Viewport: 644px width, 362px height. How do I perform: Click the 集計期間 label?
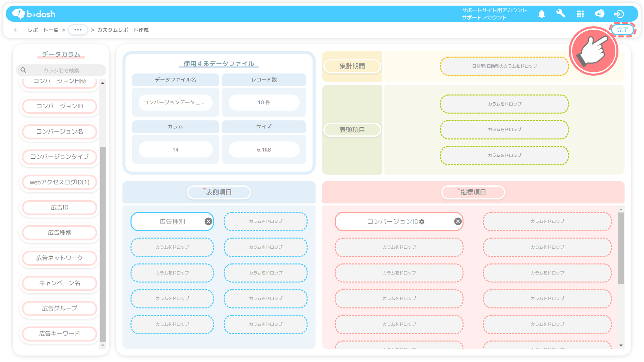352,66
